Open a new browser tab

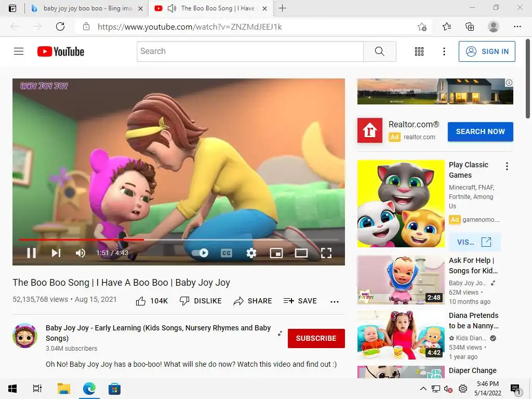click(x=282, y=8)
